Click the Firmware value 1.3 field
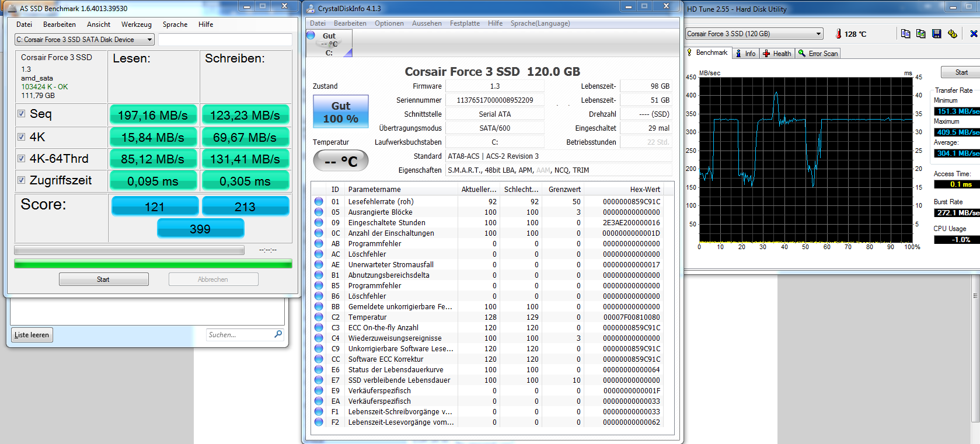The width and height of the screenshot is (980, 444). click(495, 86)
